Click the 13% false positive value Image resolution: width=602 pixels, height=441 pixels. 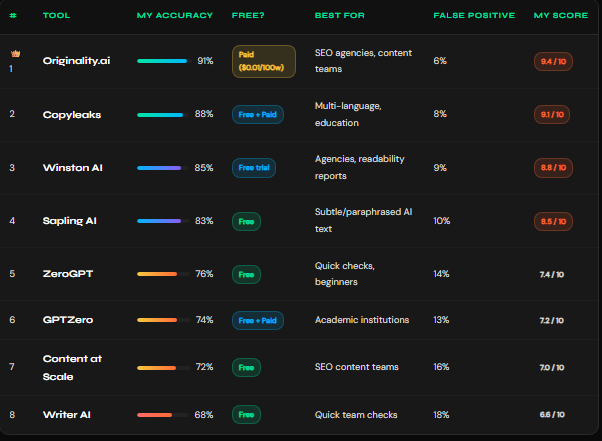441,320
